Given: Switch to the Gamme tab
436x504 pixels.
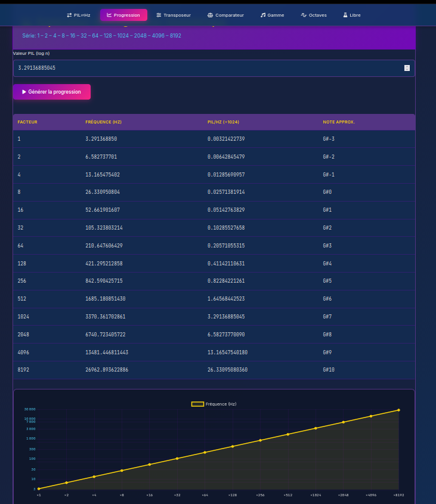Looking at the screenshot, I should (x=272, y=15).
